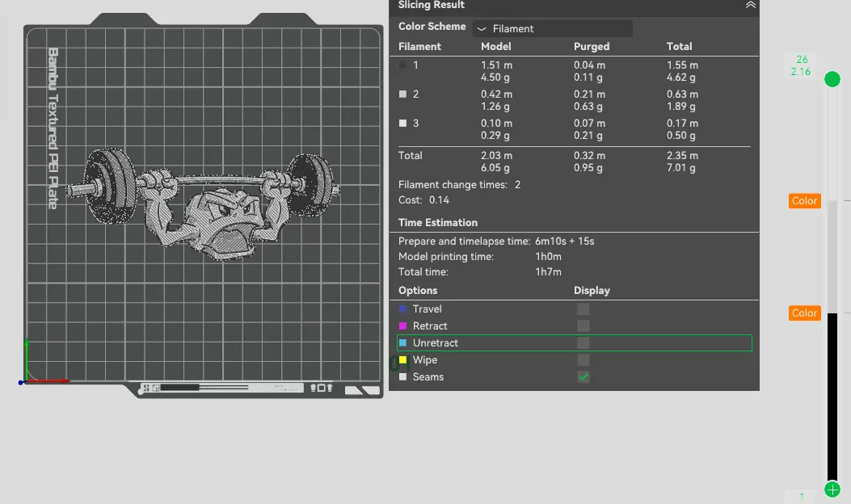Image resolution: width=851 pixels, height=504 pixels.
Task: Click the layer label showing 26 and 2.16
Action: coord(801,65)
